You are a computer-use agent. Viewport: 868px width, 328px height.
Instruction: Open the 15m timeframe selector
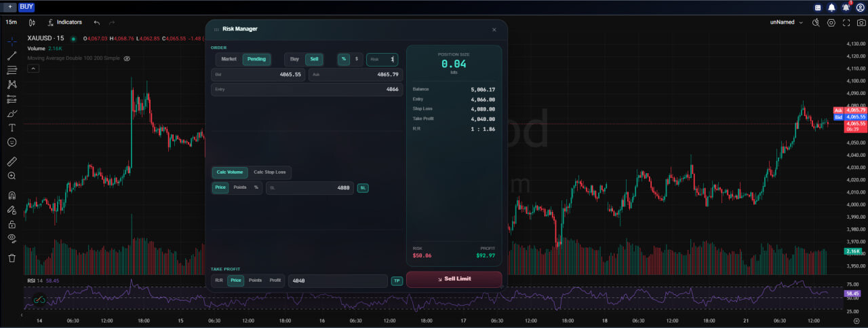pos(12,22)
